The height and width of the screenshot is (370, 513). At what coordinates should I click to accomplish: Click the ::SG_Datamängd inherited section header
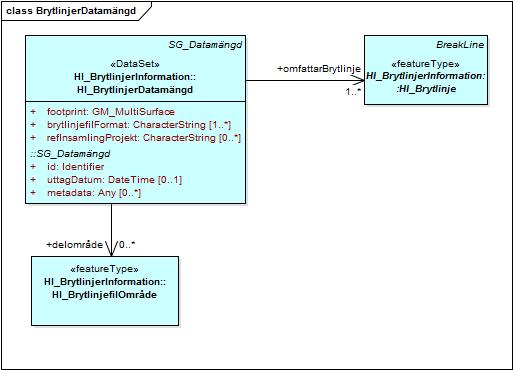69,154
